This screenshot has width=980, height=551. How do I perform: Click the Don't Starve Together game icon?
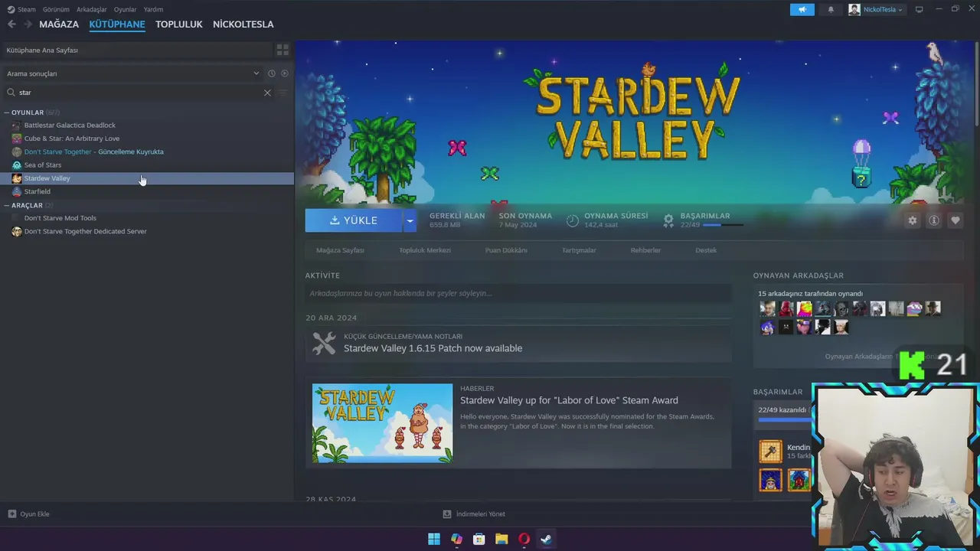pyautogui.click(x=17, y=152)
